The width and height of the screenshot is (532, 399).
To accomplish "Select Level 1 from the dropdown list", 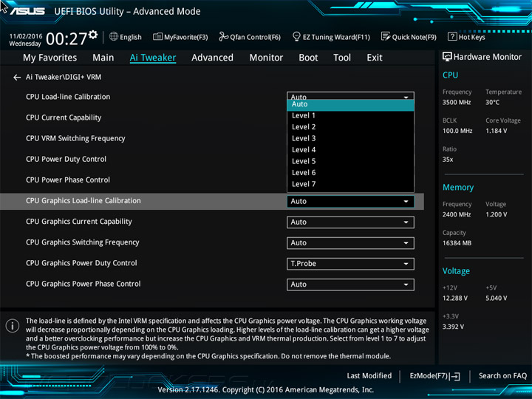I will (350, 116).
